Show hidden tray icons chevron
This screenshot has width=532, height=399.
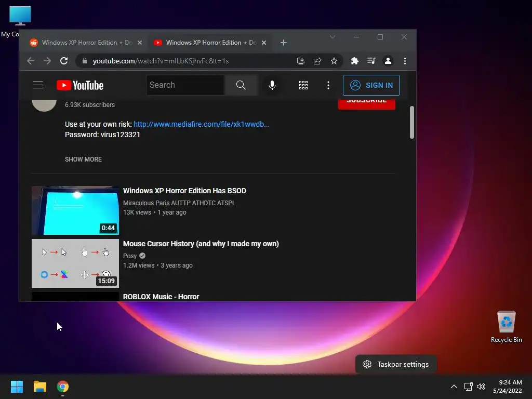pos(454,387)
